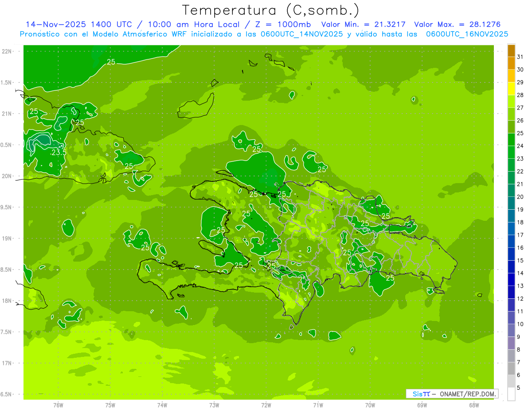Image resolution: width=532 pixels, height=411 pixels.
Task: Click the "15" color scale label
Action: [x=520, y=261]
